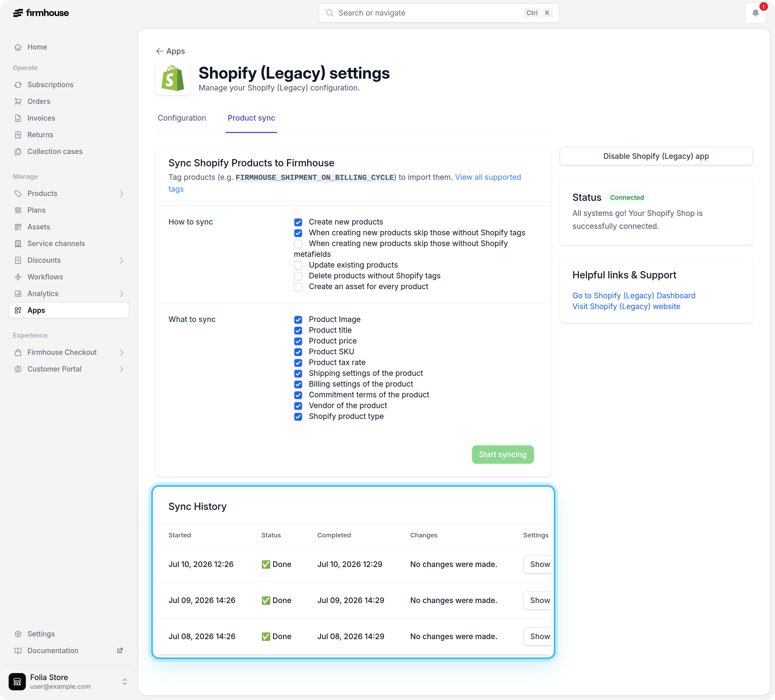Enable skip products without Shopify metafields

pyautogui.click(x=298, y=244)
